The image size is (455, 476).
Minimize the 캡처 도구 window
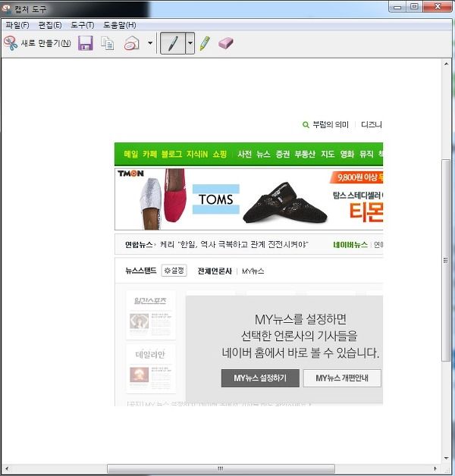pos(397,7)
